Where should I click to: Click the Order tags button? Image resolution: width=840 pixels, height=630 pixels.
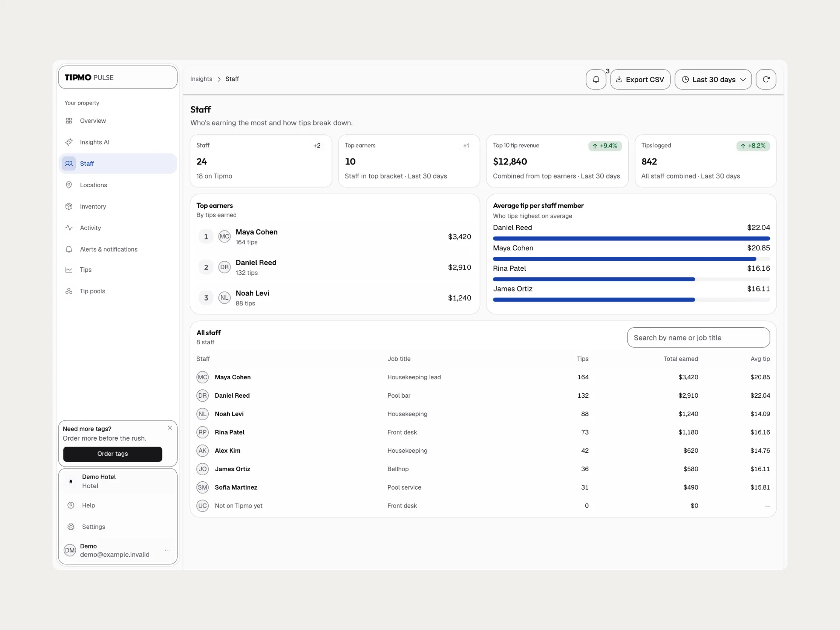click(x=112, y=454)
